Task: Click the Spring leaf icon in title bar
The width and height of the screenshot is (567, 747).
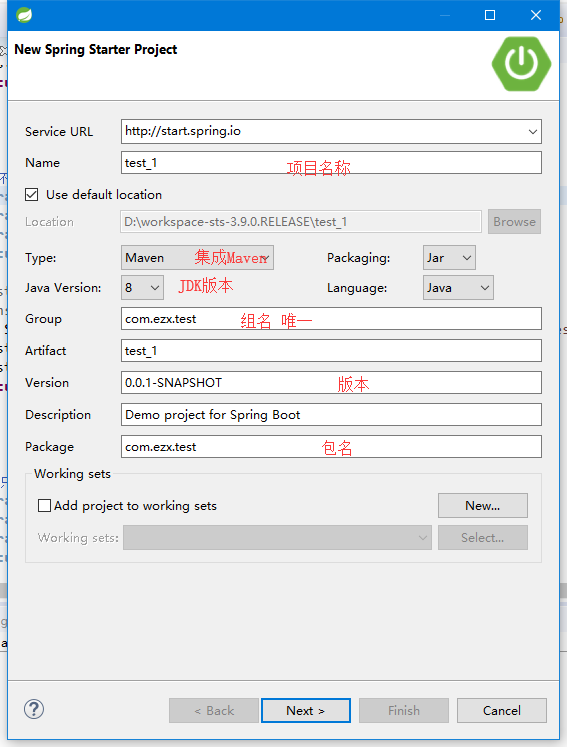Action: click(24, 15)
